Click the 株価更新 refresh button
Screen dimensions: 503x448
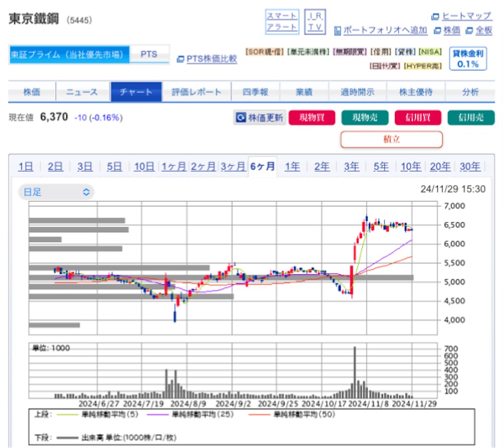(259, 118)
